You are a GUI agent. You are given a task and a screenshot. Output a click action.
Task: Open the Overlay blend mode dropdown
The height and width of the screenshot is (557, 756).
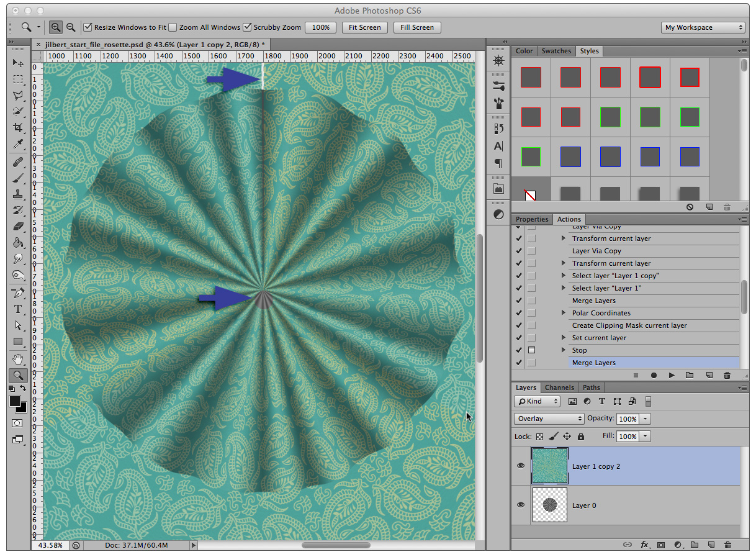(549, 419)
